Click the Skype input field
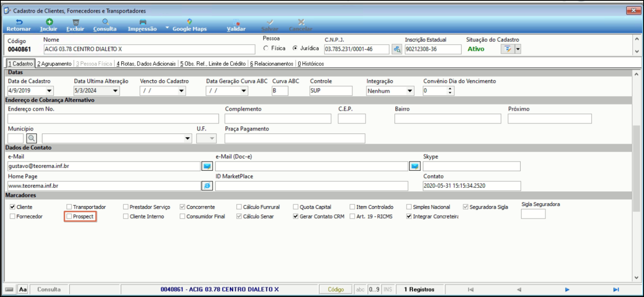644x297 pixels. (x=471, y=166)
